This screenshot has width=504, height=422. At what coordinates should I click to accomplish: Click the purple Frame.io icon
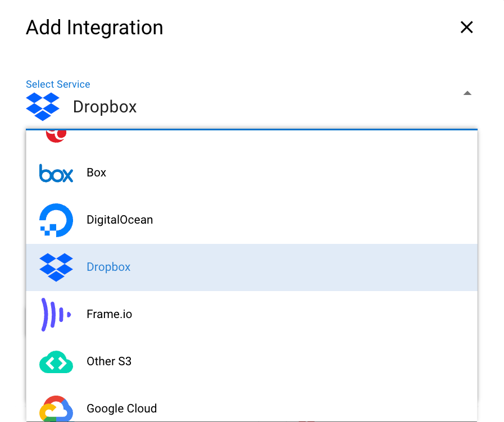coord(55,314)
